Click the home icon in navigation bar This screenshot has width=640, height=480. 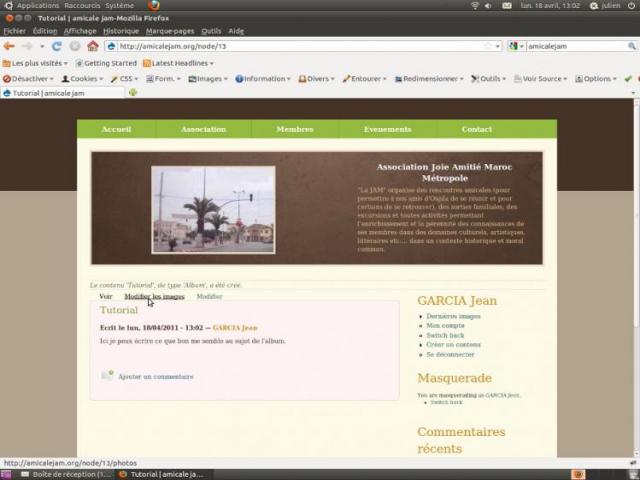[x=93, y=46]
